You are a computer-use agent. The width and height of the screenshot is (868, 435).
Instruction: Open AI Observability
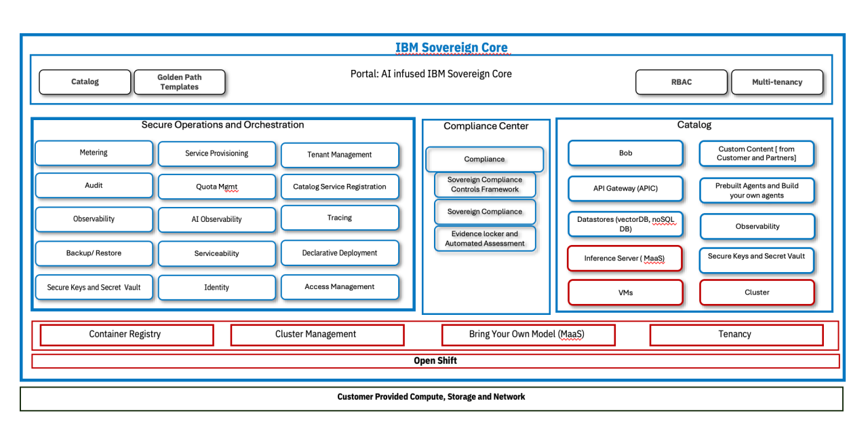coord(216,219)
